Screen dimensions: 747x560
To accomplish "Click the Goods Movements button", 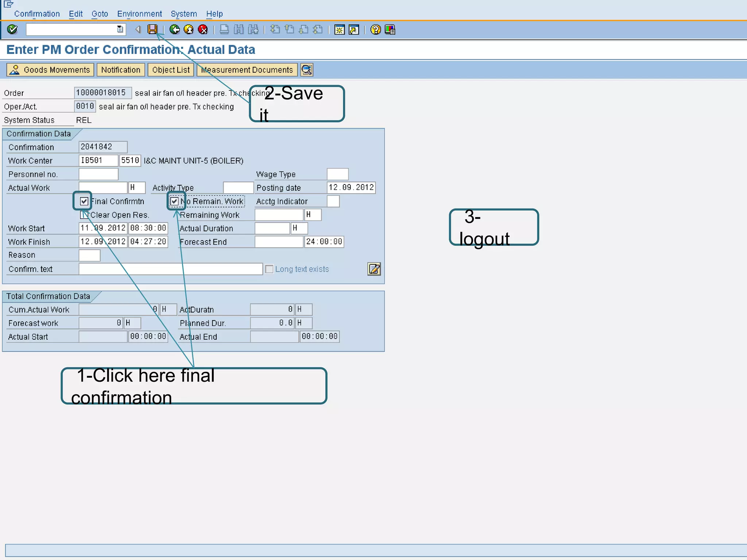I will [50, 70].
